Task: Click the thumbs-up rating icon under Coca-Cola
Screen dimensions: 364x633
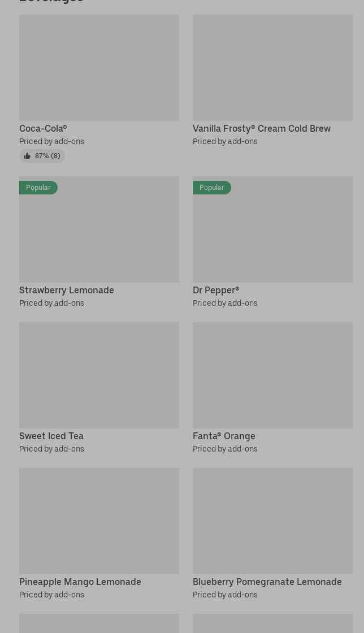Action: coord(27,156)
